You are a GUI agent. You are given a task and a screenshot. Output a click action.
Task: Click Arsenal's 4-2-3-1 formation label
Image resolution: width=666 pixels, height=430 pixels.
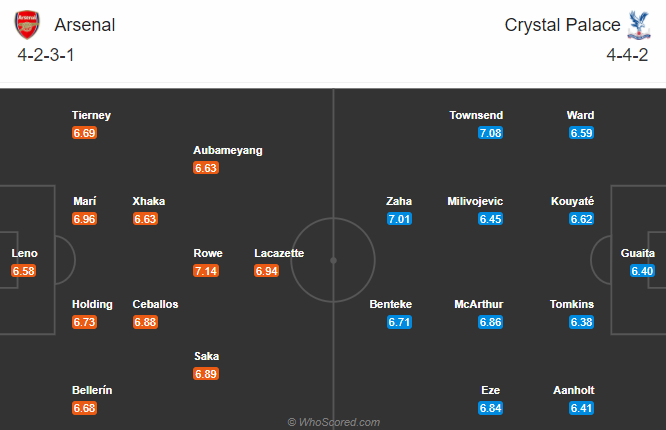pos(47,54)
